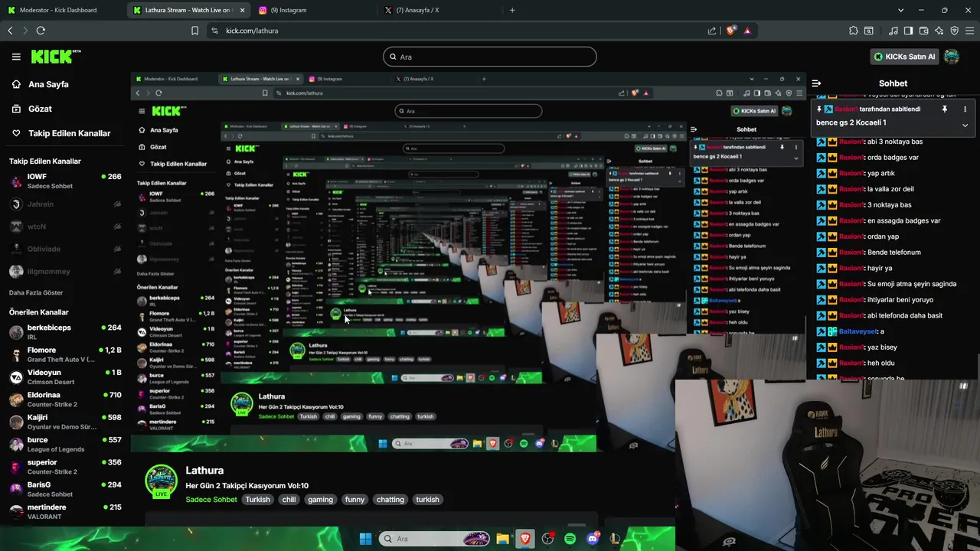Open the Kaijiri channel
The image size is (980, 551).
click(65, 422)
